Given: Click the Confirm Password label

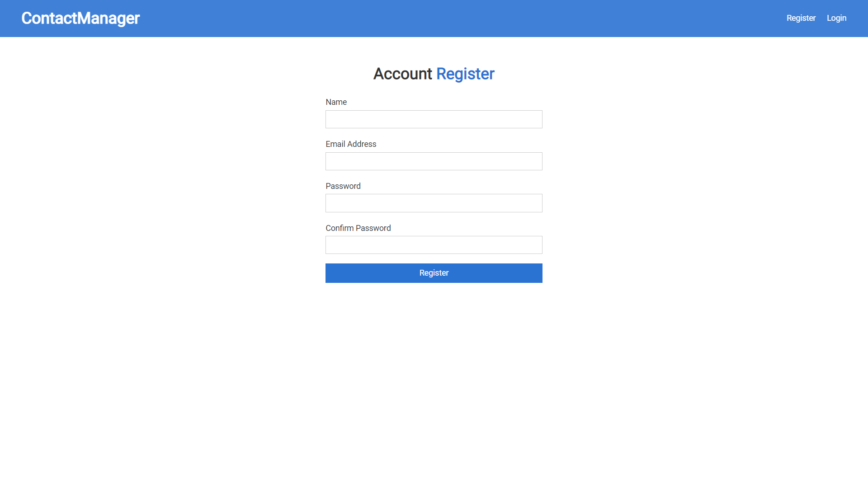Looking at the screenshot, I should click(358, 228).
